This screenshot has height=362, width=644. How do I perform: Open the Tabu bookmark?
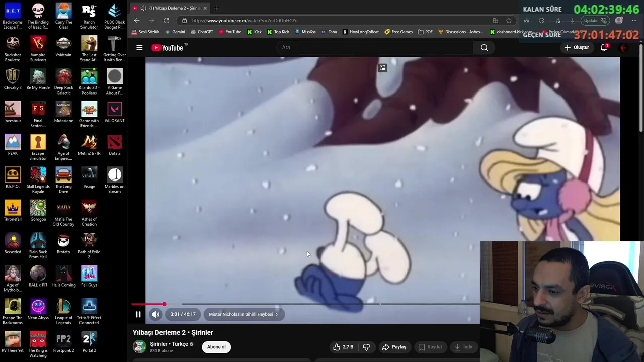tap(329, 32)
